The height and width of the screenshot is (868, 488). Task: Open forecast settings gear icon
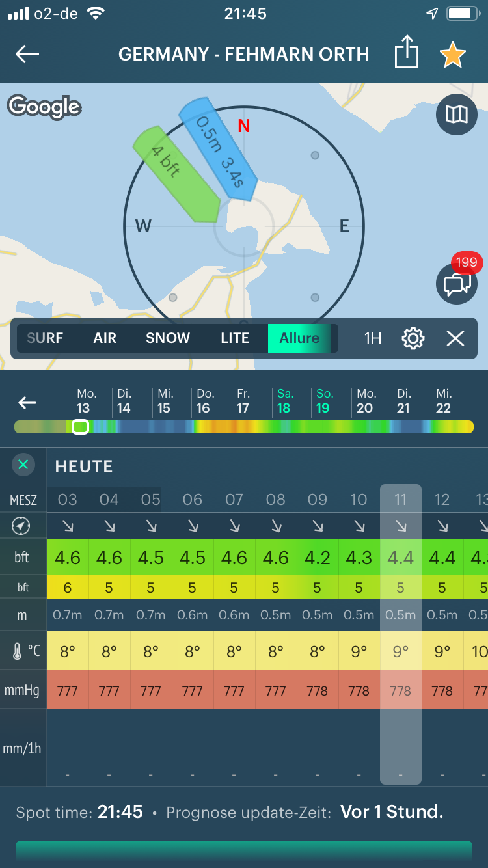coord(413,338)
